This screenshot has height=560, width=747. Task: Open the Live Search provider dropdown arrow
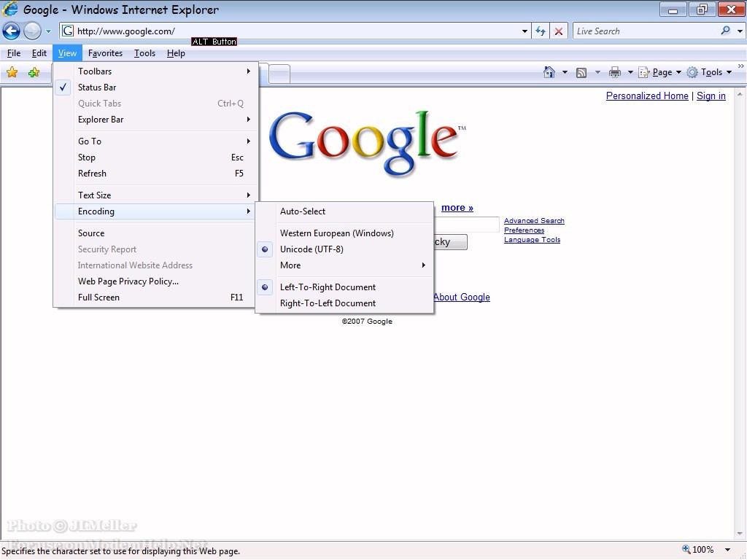(x=740, y=31)
